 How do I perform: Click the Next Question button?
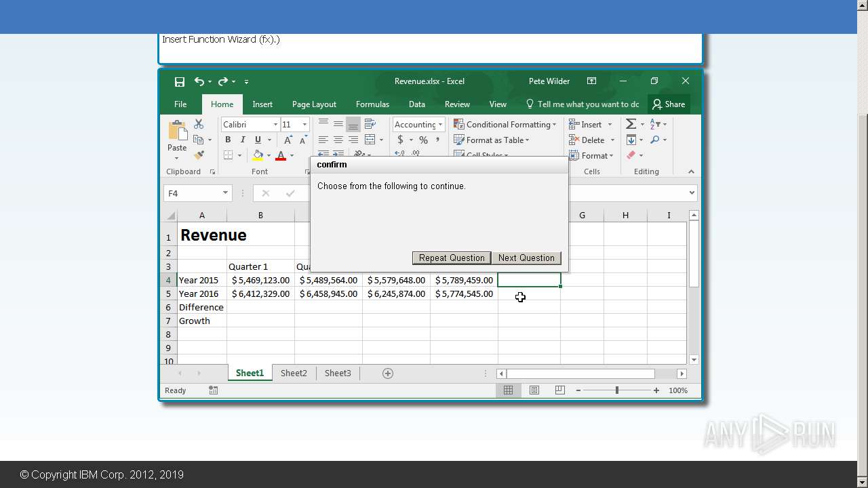click(526, 258)
